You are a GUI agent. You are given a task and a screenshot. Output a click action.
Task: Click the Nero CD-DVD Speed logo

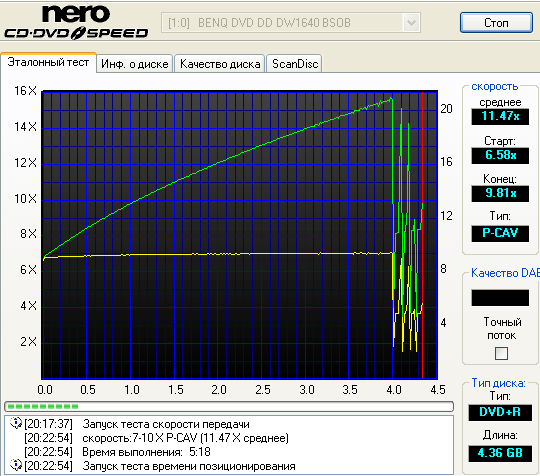click(76, 22)
